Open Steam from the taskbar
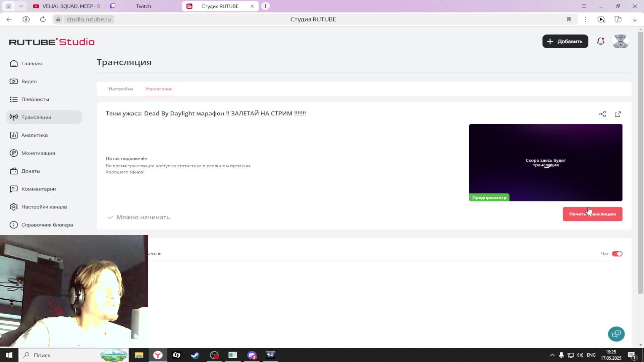644x362 pixels. tap(195, 355)
